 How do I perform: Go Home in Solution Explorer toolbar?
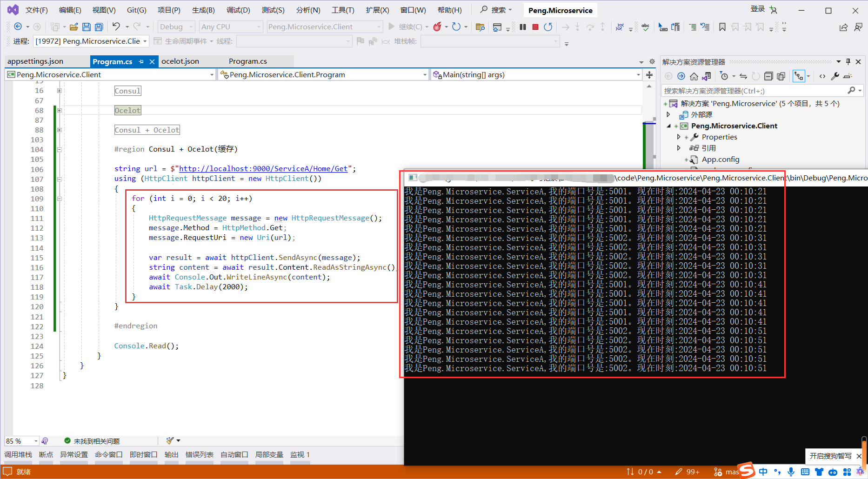(x=694, y=76)
